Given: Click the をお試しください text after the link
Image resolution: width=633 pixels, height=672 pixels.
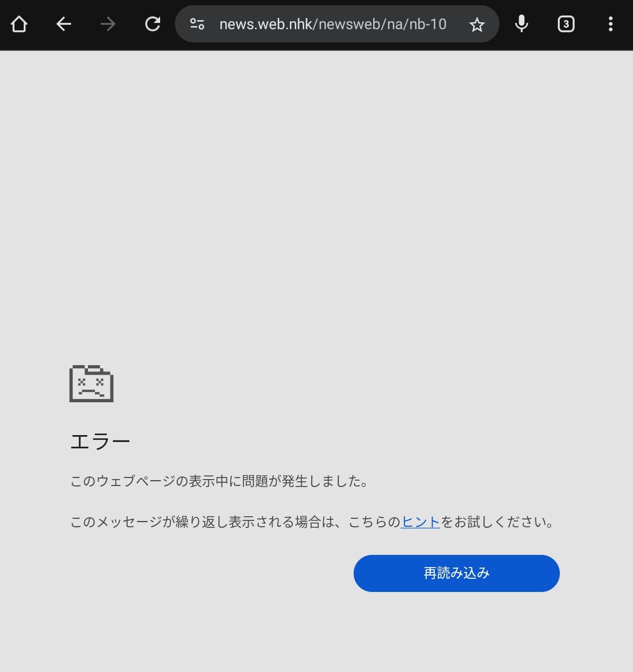Looking at the screenshot, I should (x=498, y=522).
